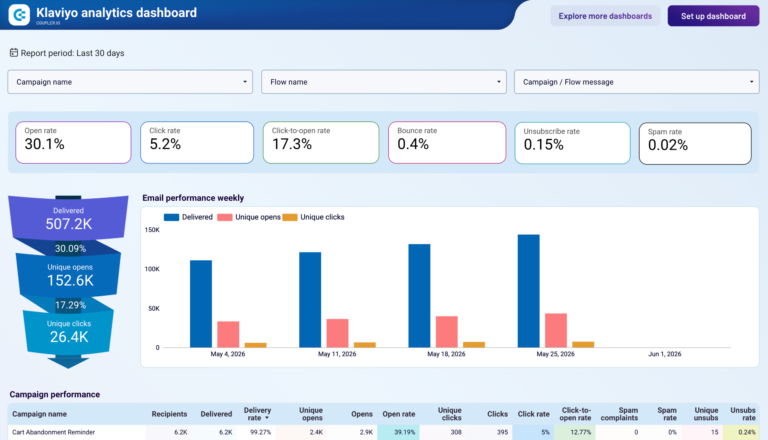Click the Campaign performance table title
Image resolution: width=768 pixels, height=440 pixels.
coord(54,394)
